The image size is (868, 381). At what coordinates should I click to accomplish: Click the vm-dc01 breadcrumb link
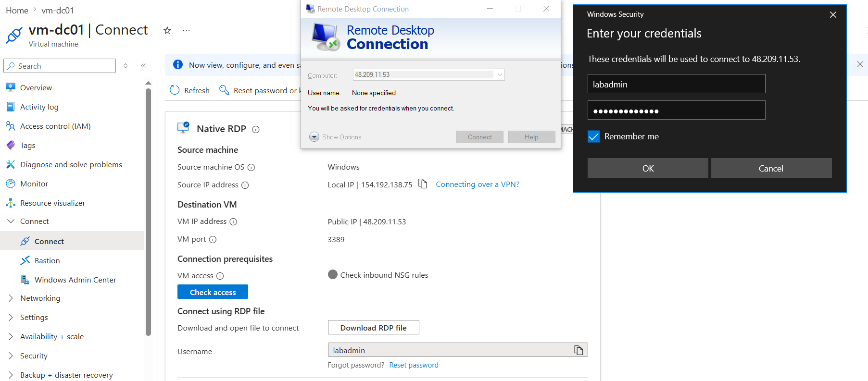coord(58,10)
